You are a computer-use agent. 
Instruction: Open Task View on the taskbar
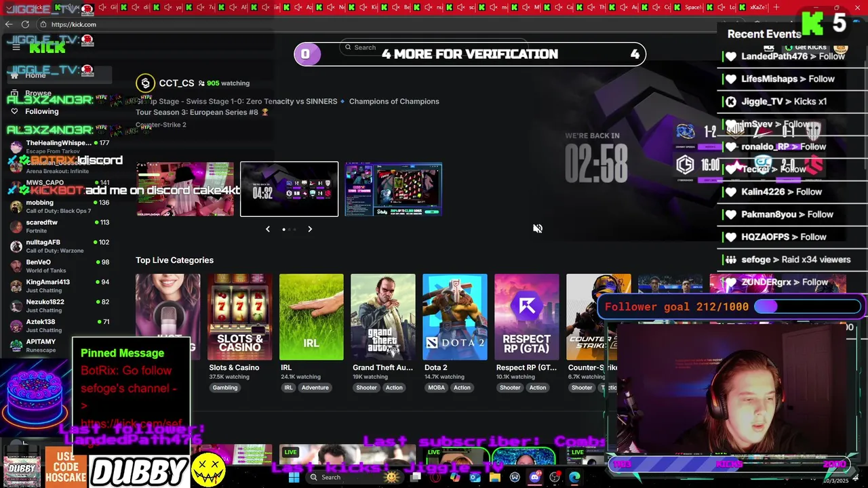(x=416, y=477)
